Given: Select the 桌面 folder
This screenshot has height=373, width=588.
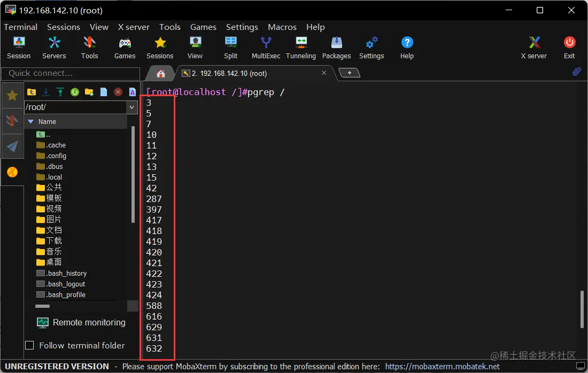Looking at the screenshot, I should (x=49, y=262).
